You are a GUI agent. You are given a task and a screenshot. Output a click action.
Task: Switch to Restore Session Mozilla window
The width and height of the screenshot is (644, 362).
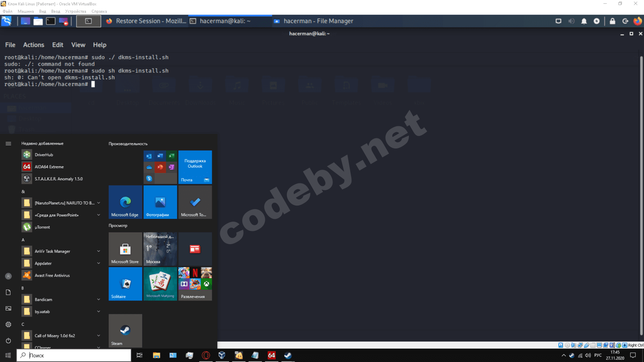point(146,21)
